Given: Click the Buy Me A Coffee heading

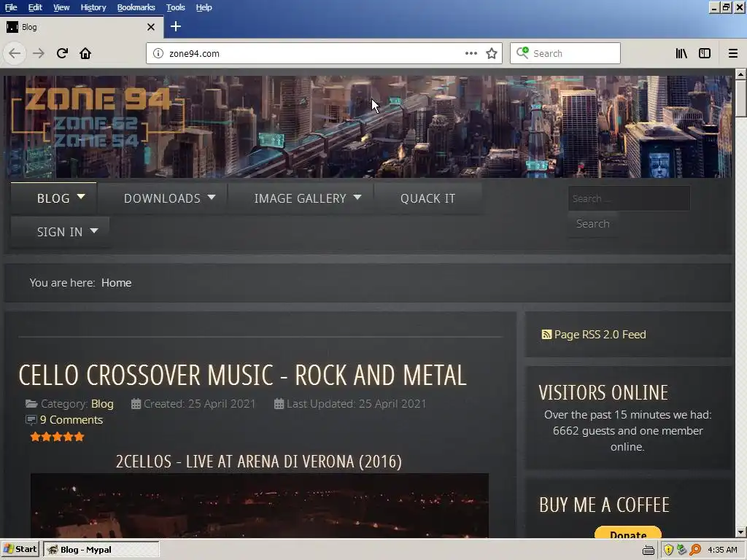Looking at the screenshot, I should tap(604, 505).
